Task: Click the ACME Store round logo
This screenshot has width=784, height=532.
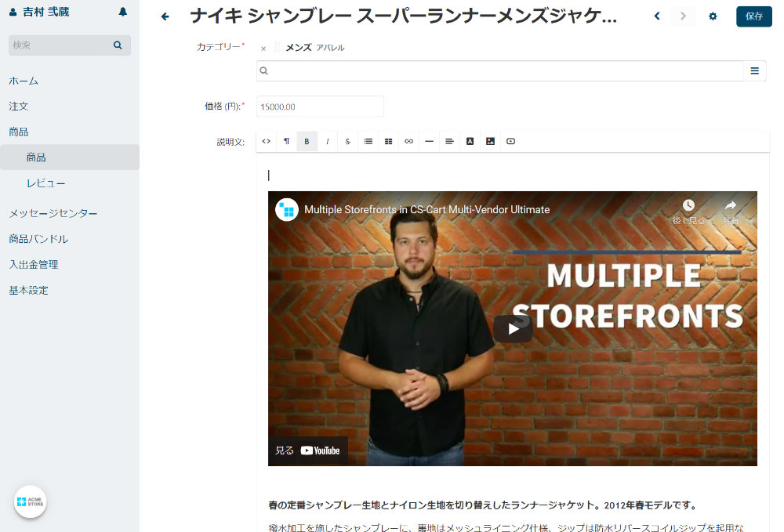Action: pyautogui.click(x=30, y=501)
